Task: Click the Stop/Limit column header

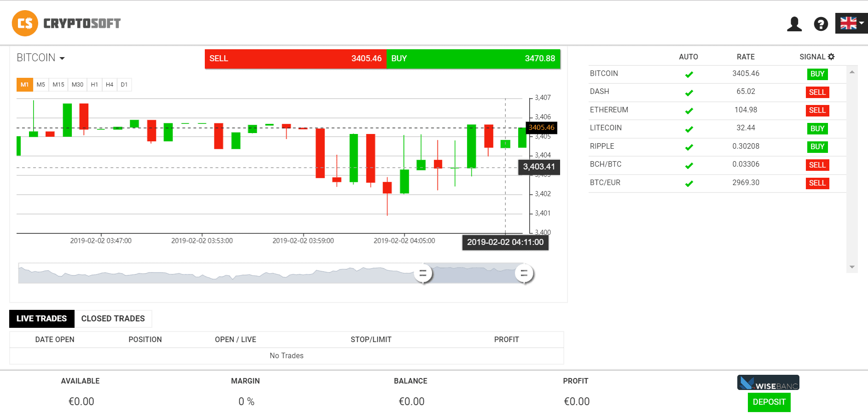Action: [371, 340]
